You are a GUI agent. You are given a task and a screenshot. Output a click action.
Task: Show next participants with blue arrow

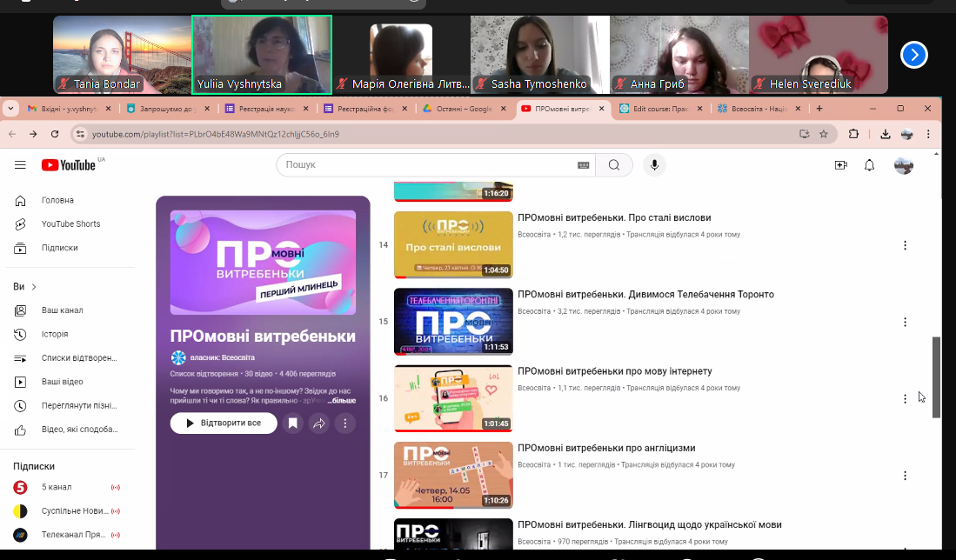pos(913,55)
